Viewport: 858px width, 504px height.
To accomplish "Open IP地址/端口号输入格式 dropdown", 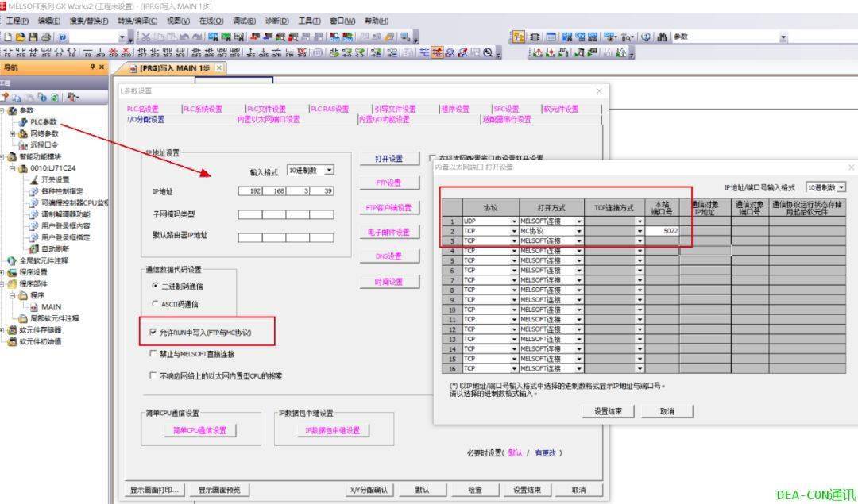I will pos(841,187).
